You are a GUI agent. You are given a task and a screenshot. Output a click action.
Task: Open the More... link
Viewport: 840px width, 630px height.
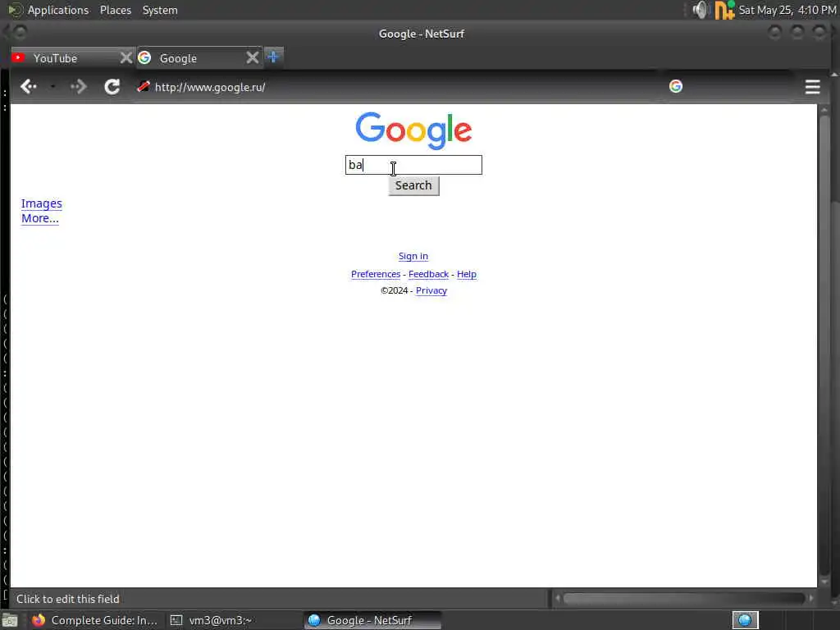pos(40,218)
